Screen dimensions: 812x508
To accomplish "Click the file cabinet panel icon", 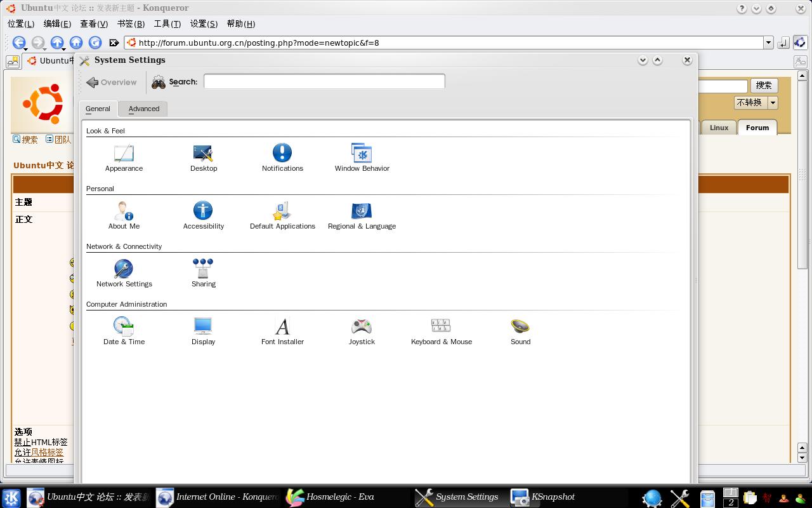I will coord(707,498).
